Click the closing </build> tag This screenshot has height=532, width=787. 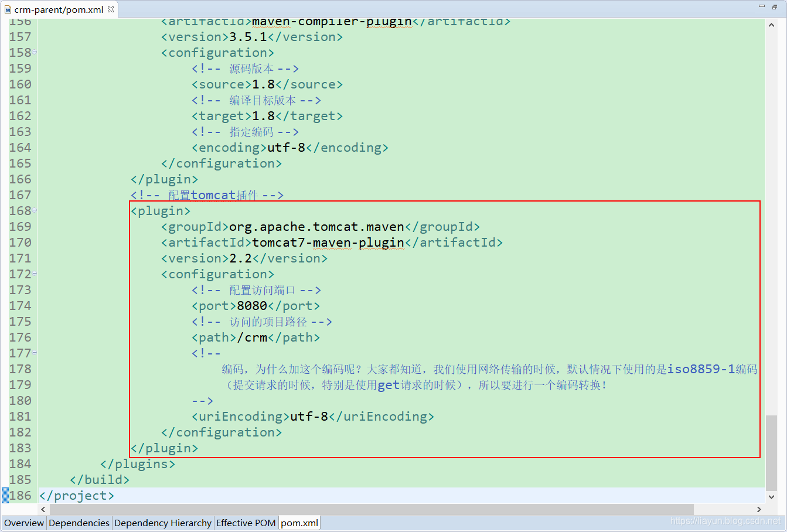[100, 480]
